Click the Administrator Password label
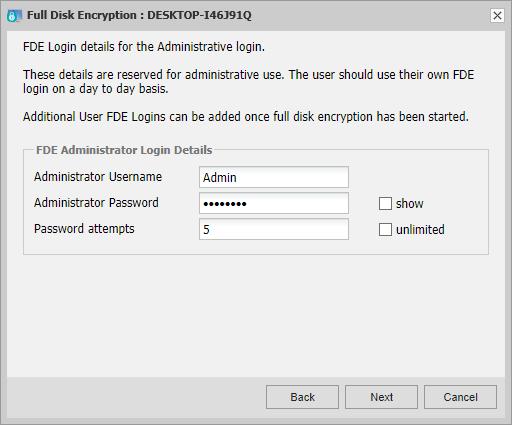This screenshot has width=512, height=425. click(x=96, y=203)
